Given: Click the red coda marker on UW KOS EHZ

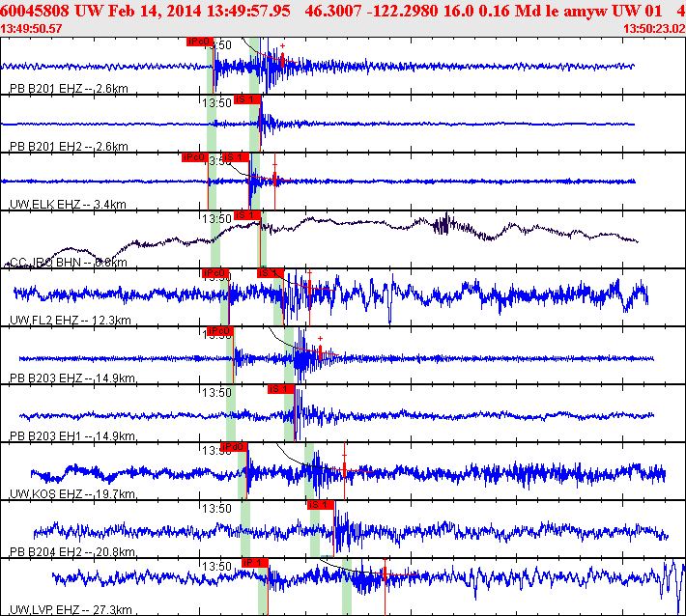Looking at the screenshot, I should click(x=344, y=468).
